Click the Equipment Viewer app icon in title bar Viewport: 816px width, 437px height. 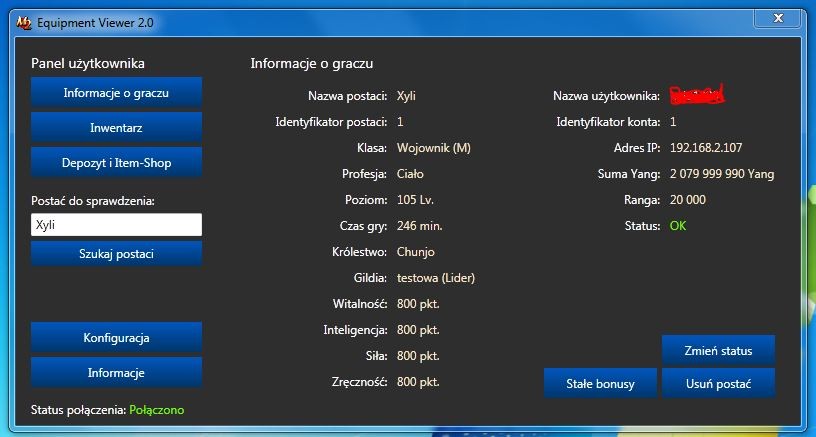[x=23, y=23]
